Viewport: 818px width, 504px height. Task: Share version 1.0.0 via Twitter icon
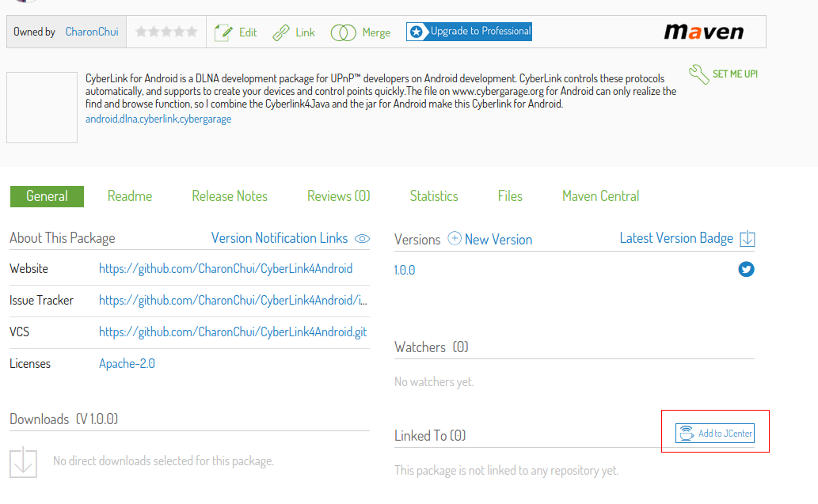pos(746,269)
